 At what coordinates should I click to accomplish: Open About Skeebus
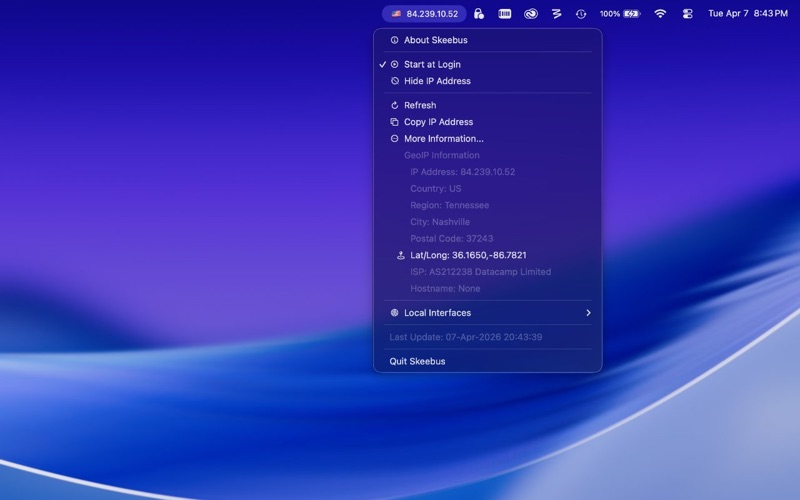pyautogui.click(x=488, y=40)
